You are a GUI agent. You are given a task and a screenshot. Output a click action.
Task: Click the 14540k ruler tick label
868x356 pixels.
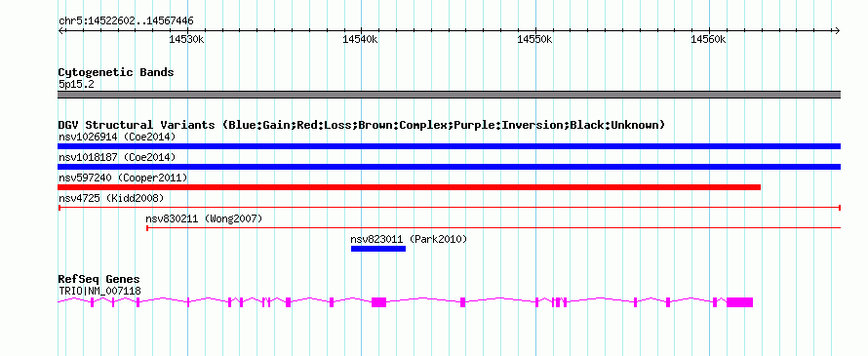[x=361, y=39]
